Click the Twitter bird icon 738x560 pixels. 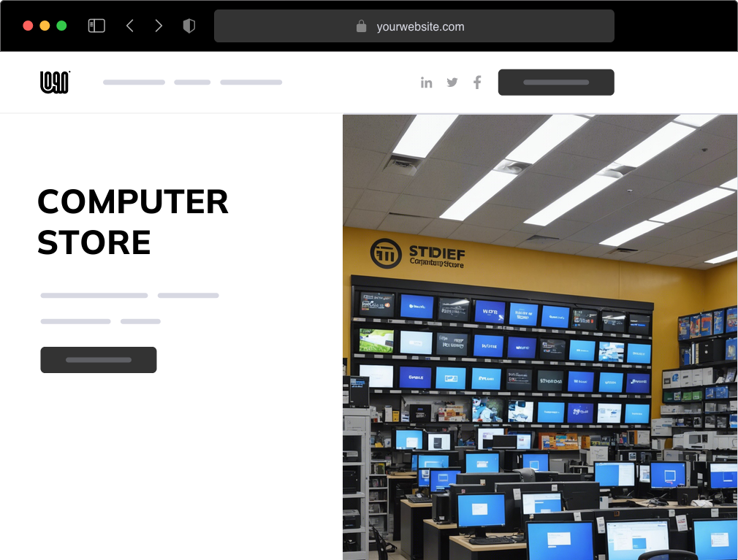(x=452, y=82)
